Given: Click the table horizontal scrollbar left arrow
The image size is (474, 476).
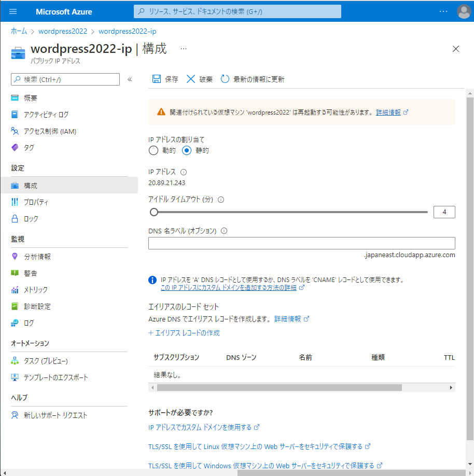Looking at the screenshot, I should coord(152,388).
